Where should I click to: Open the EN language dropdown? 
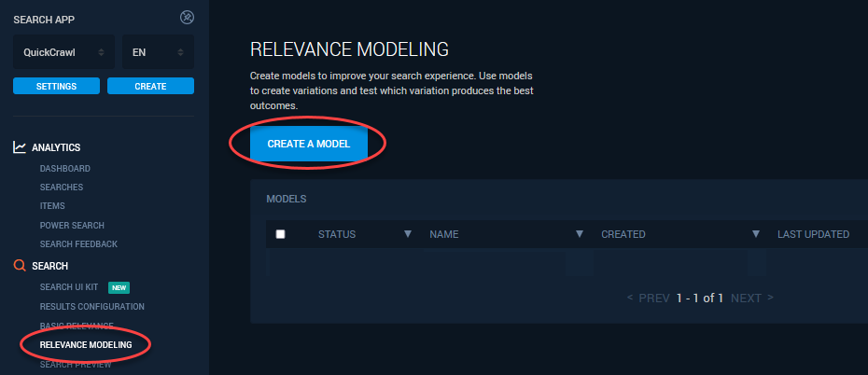point(157,52)
